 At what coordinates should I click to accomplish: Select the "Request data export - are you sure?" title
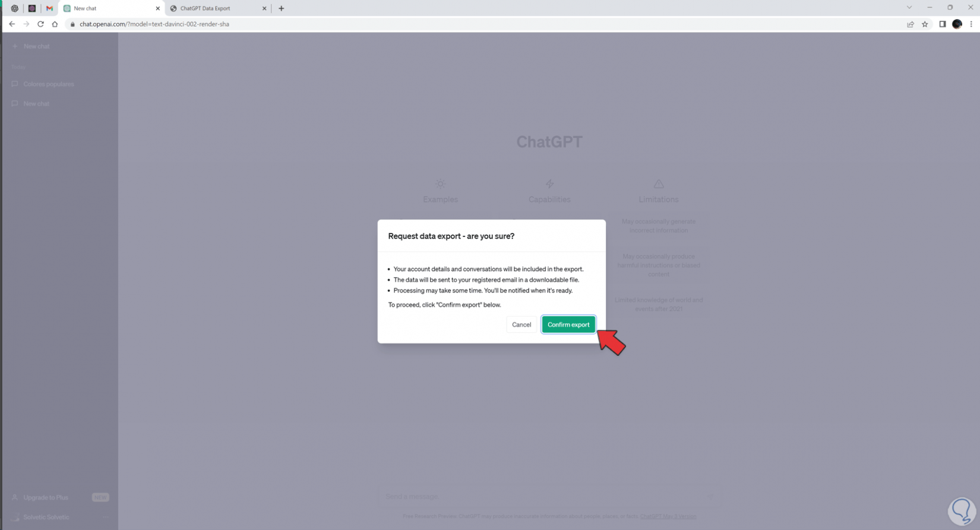point(451,236)
